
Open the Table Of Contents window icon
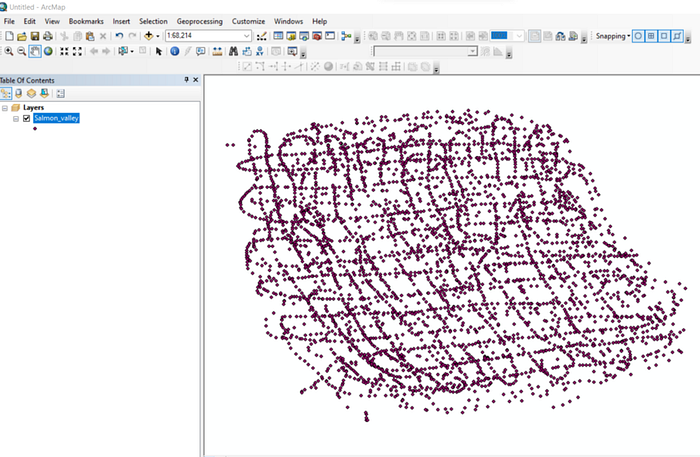tap(278, 36)
